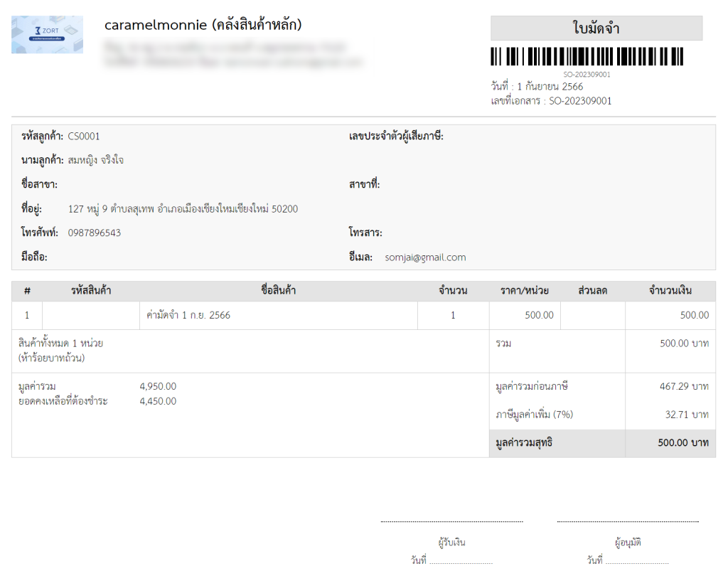Click the ราคา/หน่วย column header
The width and height of the screenshot is (728, 581).
(x=524, y=291)
